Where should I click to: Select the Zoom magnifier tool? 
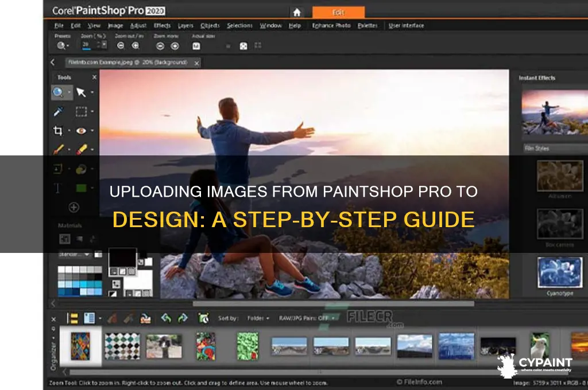[x=58, y=92]
